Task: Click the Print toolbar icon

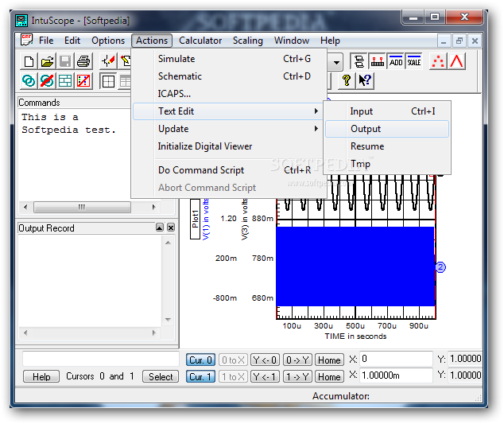Action: pos(83,61)
